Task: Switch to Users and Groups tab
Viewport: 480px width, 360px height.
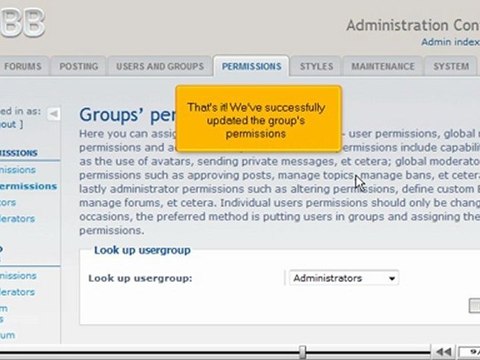Action: pos(160,66)
